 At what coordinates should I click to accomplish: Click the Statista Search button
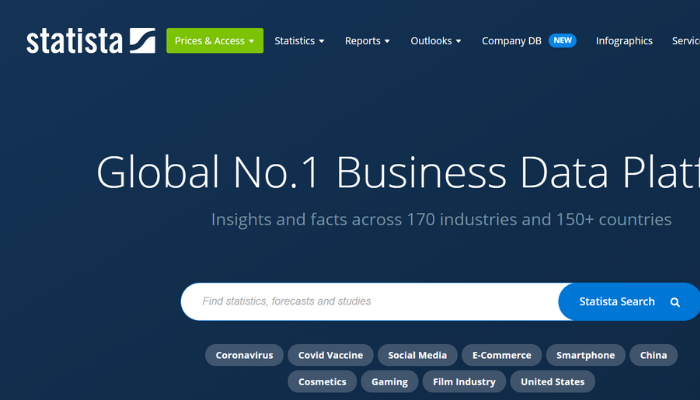(629, 301)
